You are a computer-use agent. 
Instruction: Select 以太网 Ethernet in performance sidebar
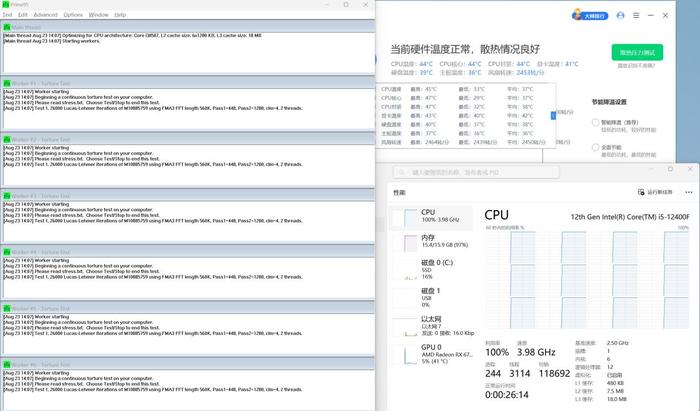[x=431, y=326]
